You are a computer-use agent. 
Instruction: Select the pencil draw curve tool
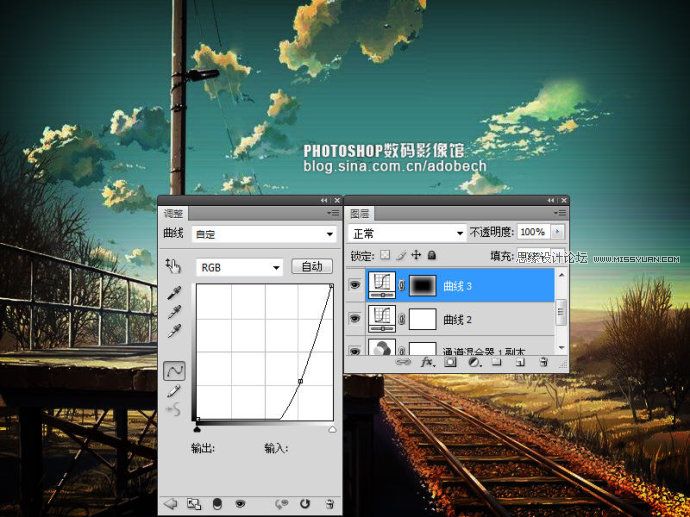(174, 391)
